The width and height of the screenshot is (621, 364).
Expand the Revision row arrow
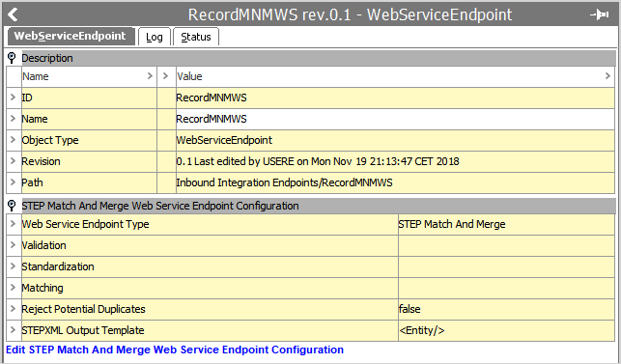point(14,161)
